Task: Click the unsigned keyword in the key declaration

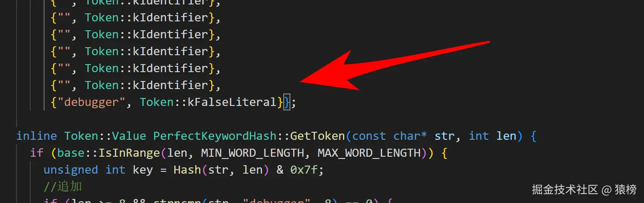Action: tap(71, 170)
